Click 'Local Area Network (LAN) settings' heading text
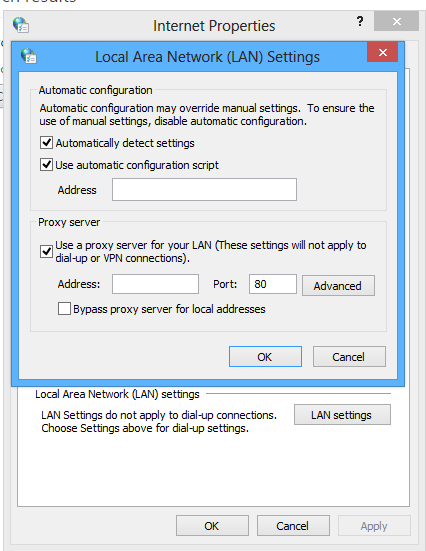The width and height of the screenshot is (426, 551). pyautogui.click(x=117, y=394)
